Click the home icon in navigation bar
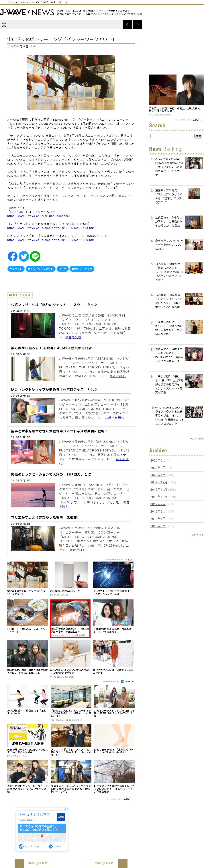Screen dimensions: 204x868 tap(4, 25)
